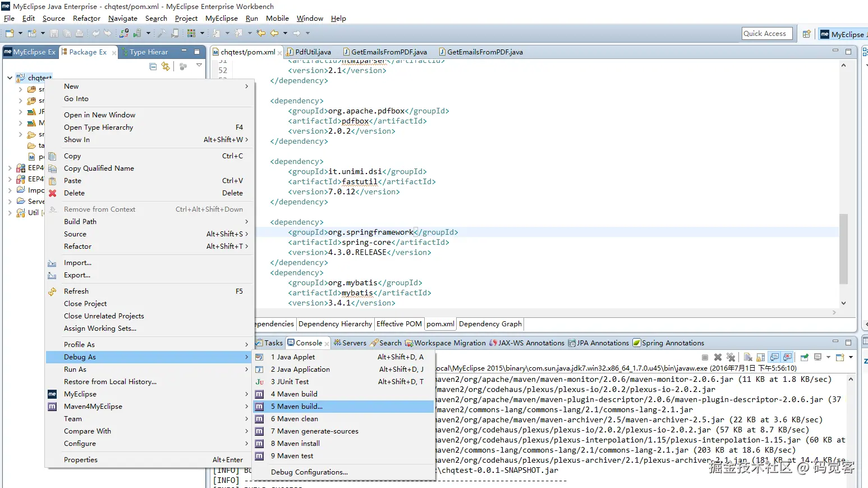
Task: Click the Maven build... icon in submenu
Action: 260,407
